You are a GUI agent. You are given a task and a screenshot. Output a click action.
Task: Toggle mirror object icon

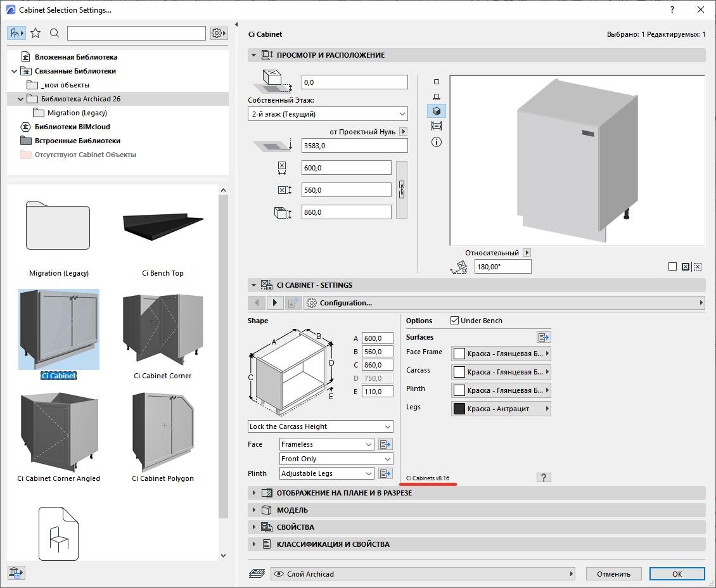(x=686, y=267)
